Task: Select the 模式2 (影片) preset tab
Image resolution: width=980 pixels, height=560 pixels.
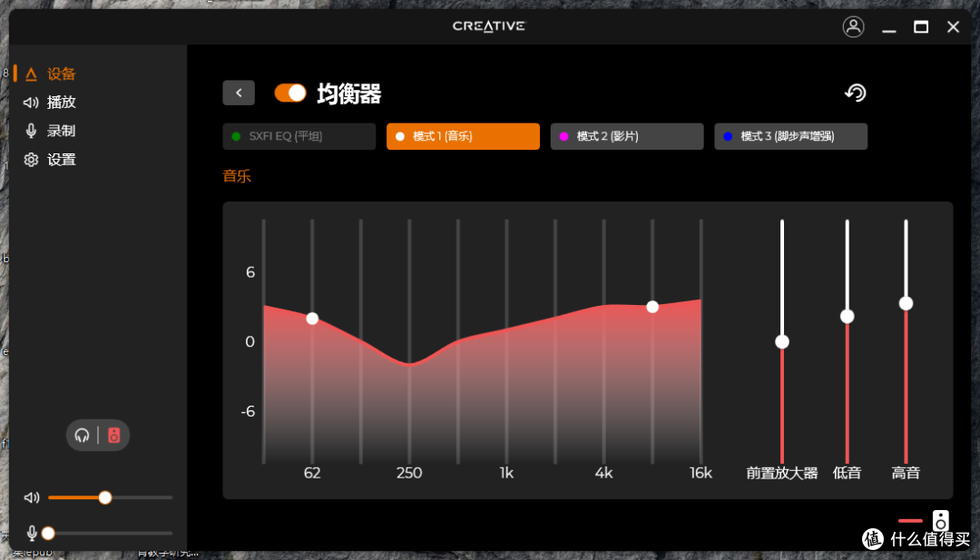Action: coord(626,135)
